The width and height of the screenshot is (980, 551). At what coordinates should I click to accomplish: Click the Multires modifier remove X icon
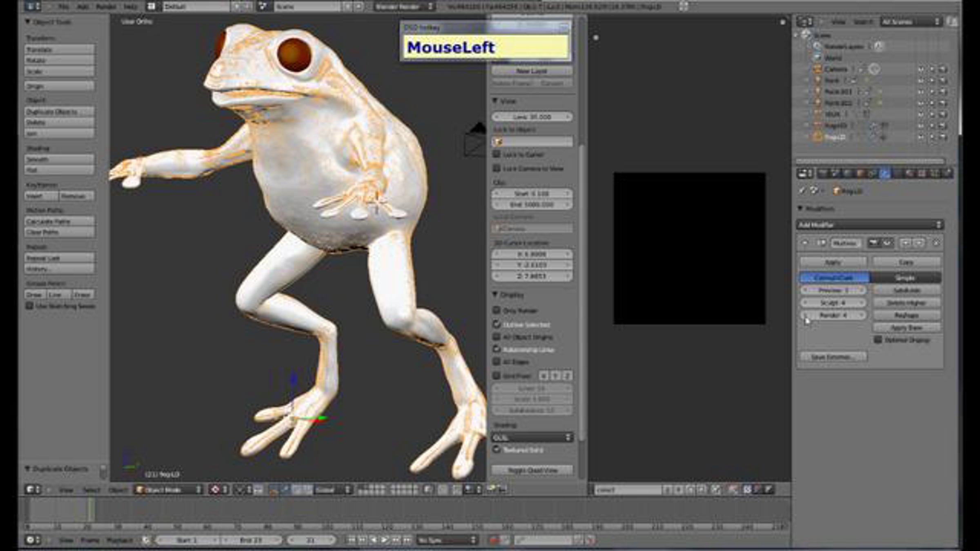pyautogui.click(x=936, y=243)
